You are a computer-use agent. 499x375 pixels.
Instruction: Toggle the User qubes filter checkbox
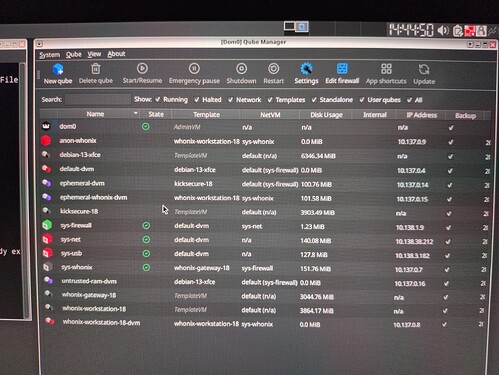pos(362,100)
